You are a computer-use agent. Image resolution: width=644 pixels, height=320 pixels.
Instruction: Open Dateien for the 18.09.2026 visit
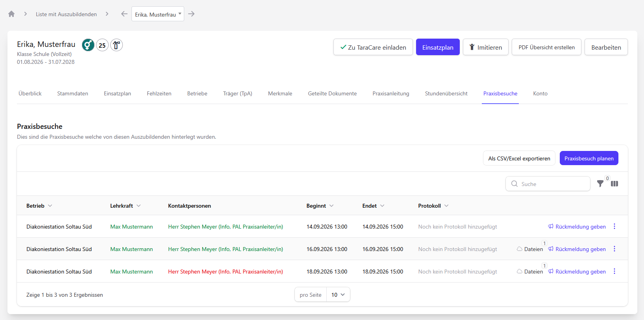[x=530, y=272]
